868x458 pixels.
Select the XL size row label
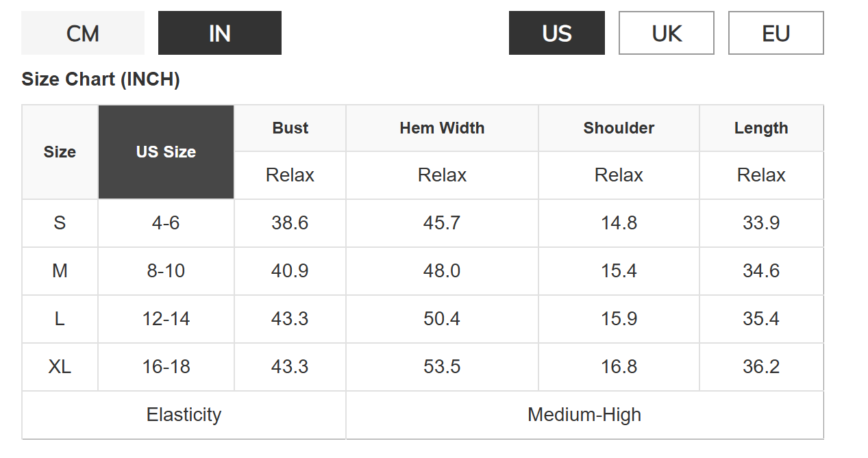[x=60, y=367]
